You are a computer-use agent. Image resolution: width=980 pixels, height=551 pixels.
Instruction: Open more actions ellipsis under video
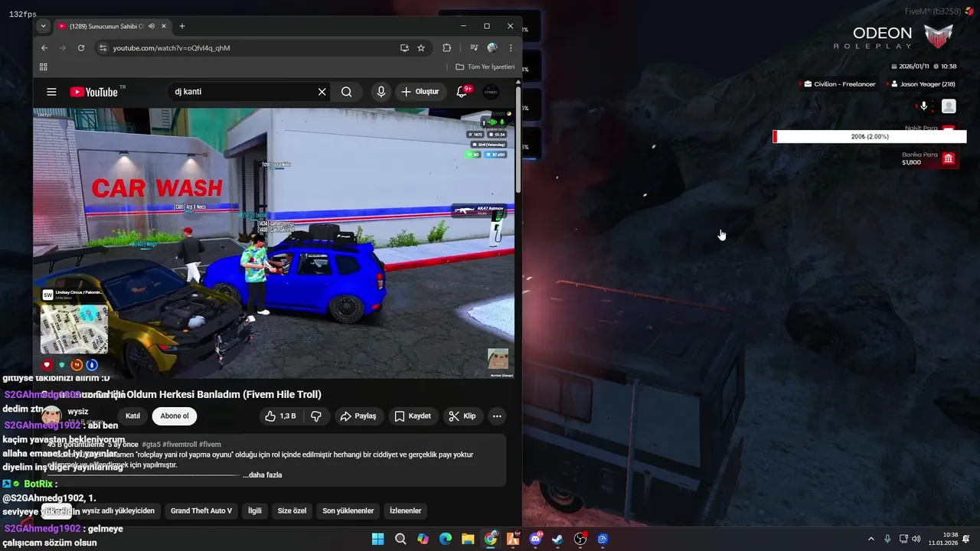point(497,416)
